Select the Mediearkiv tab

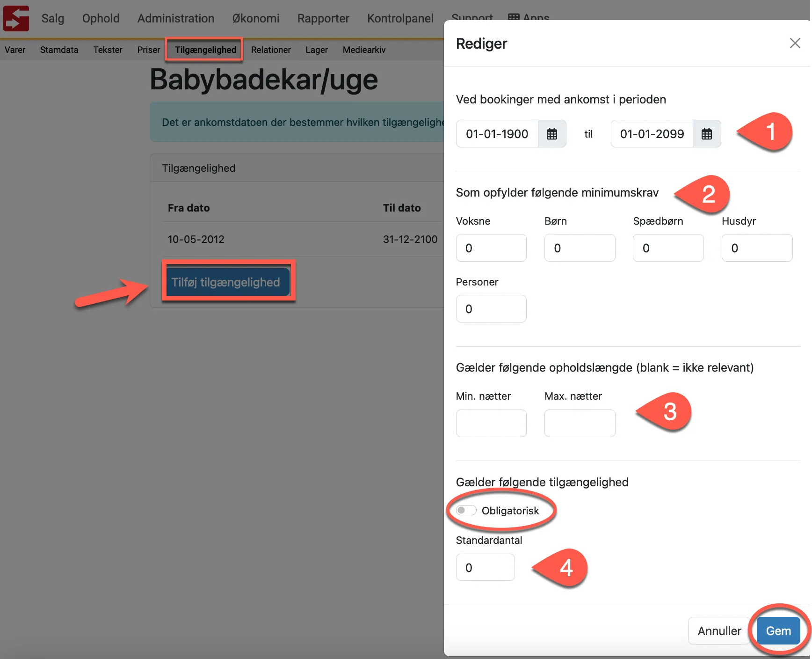click(x=363, y=50)
